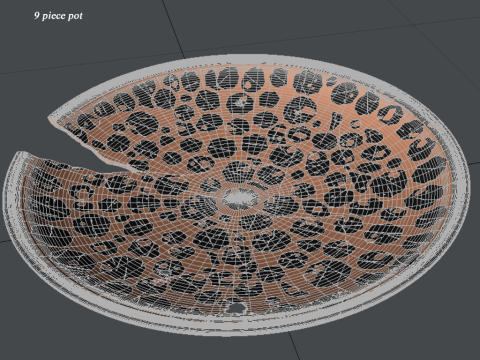Select the reconstructed pot mesh model
This screenshot has height=360, width=480.
coord(236,195)
